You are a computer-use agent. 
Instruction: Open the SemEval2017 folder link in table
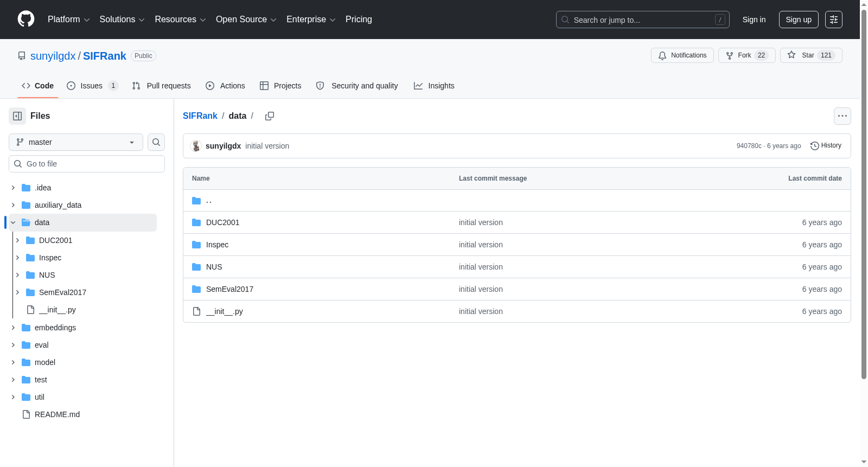click(229, 289)
